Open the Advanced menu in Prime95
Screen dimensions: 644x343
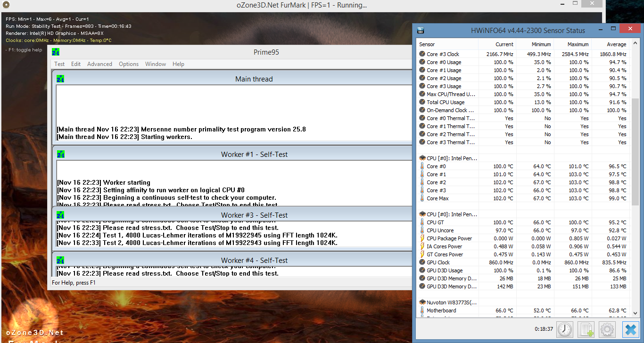[99, 64]
